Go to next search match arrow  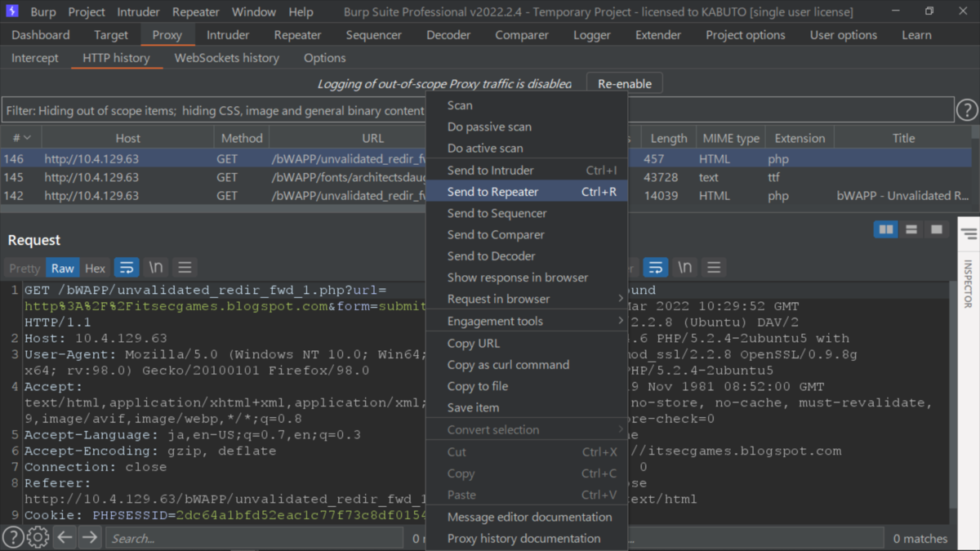[90, 537]
